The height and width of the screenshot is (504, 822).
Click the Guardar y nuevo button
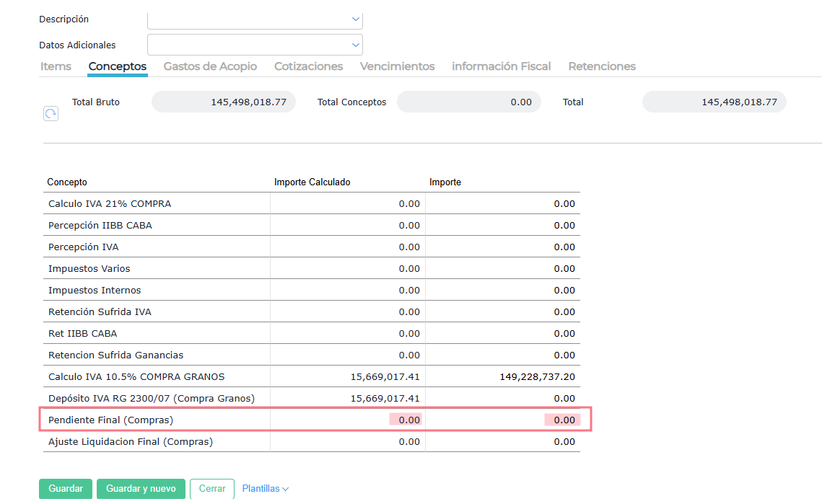[141, 489]
